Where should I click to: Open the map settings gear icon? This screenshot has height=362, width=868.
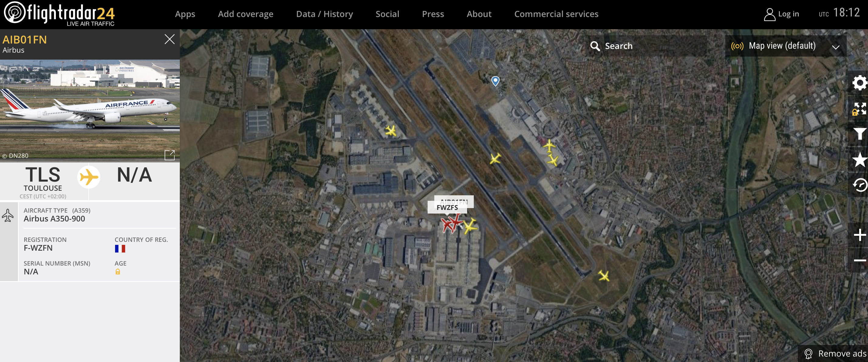[859, 83]
